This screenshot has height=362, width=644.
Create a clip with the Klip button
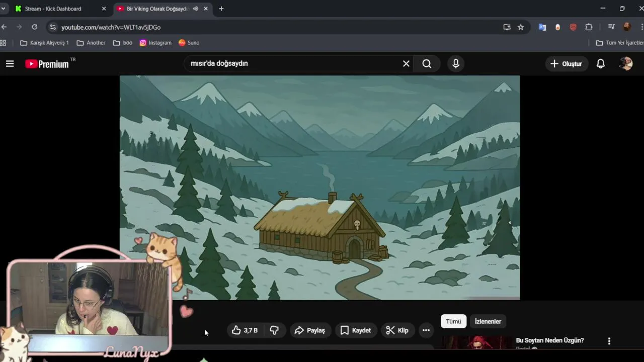(397, 330)
